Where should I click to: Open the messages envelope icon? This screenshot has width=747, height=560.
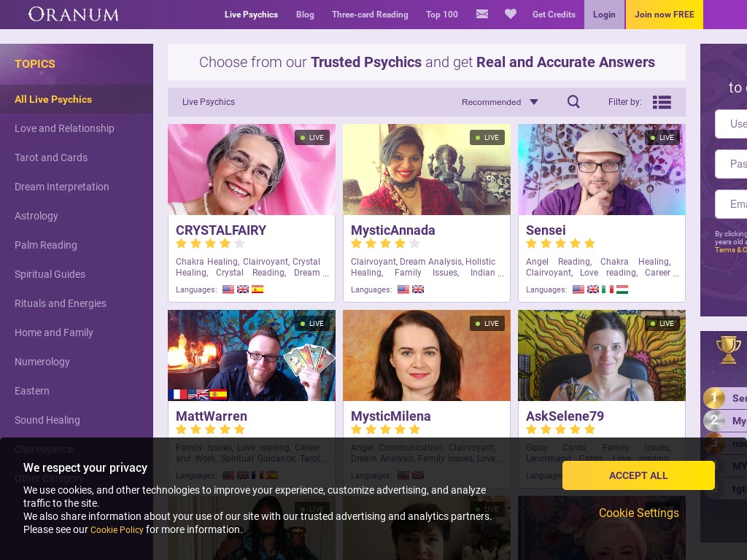[482, 15]
